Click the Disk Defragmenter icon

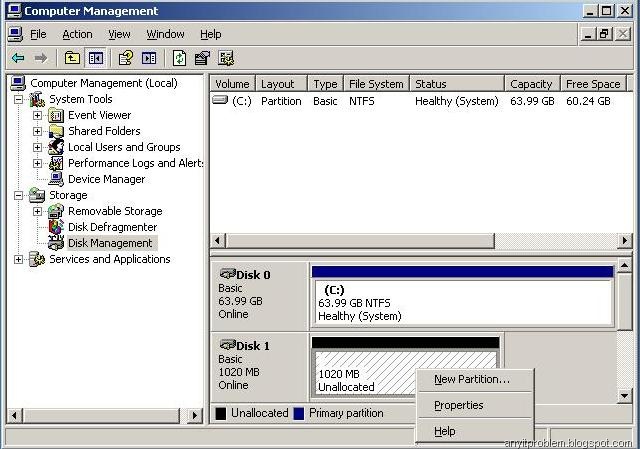point(56,227)
